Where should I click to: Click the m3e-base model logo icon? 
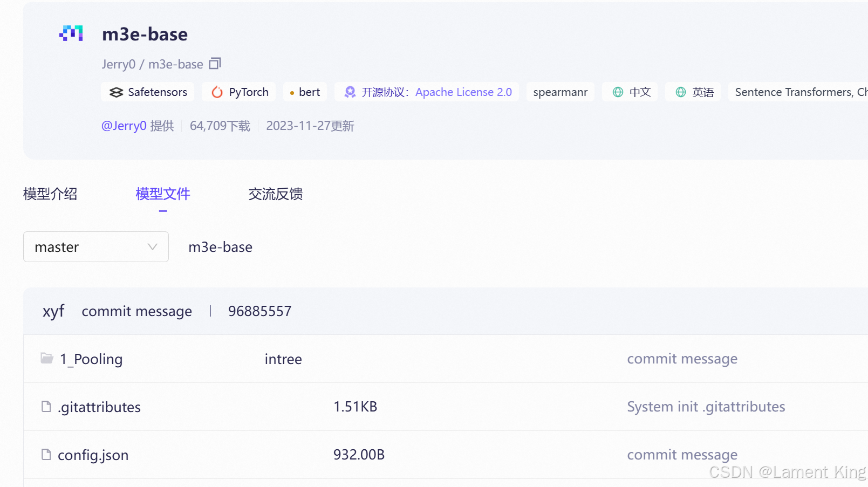[71, 33]
